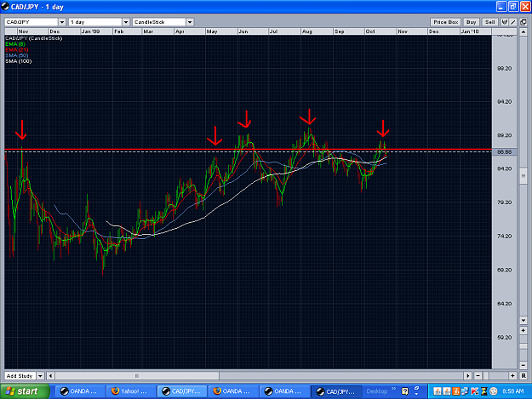The height and width of the screenshot is (399, 532).
Task: Click the Add Study field
Action: [20, 376]
